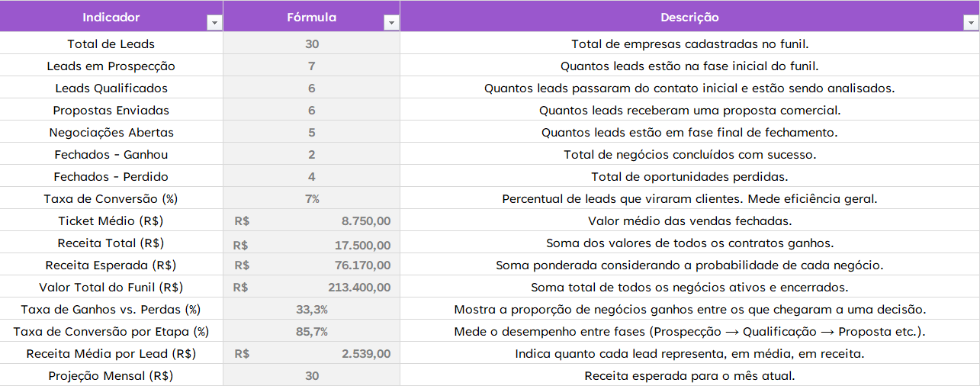
Task: Click the Leads Qualificados label cell
Action: pyautogui.click(x=111, y=88)
